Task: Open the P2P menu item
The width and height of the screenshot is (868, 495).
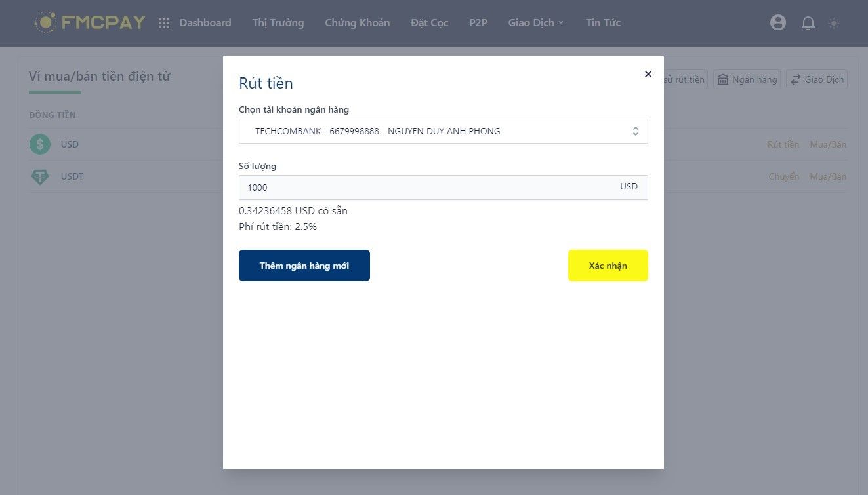Action: tap(478, 23)
